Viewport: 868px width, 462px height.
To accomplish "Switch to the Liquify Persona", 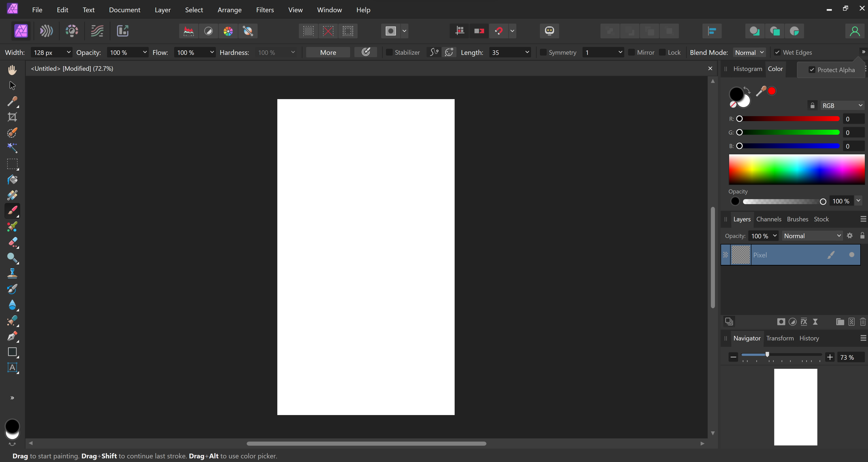I will (46, 31).
